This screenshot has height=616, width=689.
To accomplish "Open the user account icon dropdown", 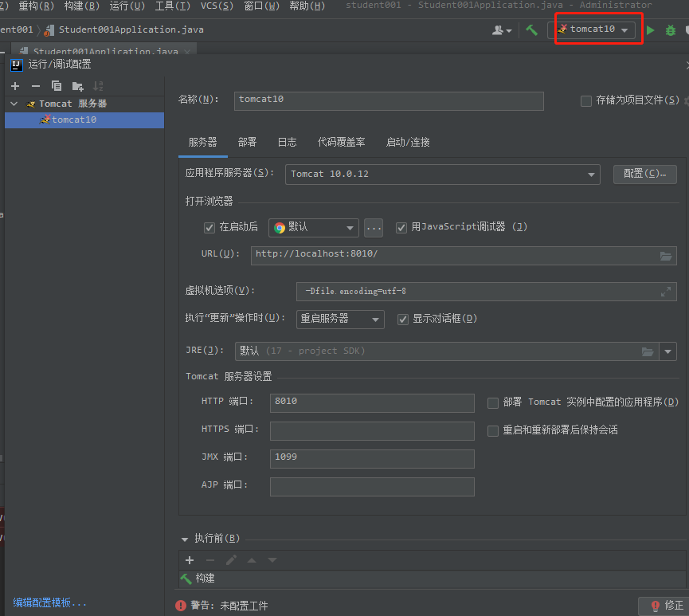I will pyautogui.click(x=502, y=30).
